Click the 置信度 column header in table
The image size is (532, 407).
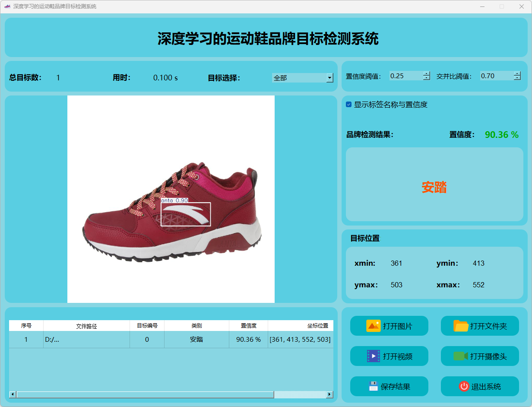[248, 326]
